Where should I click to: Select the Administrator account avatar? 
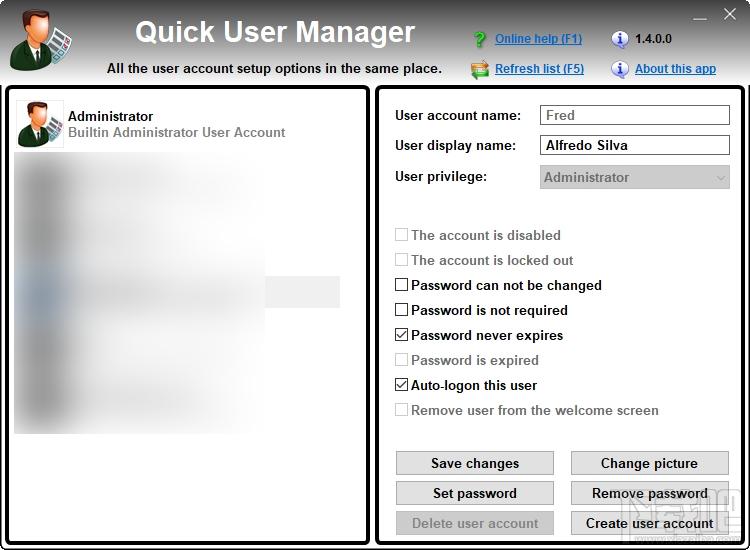40,124
